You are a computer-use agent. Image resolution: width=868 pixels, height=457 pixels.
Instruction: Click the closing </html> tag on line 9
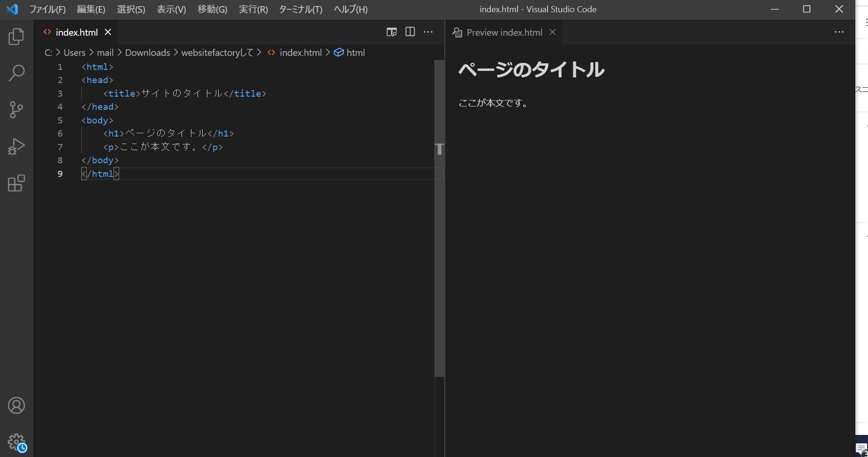100,174
